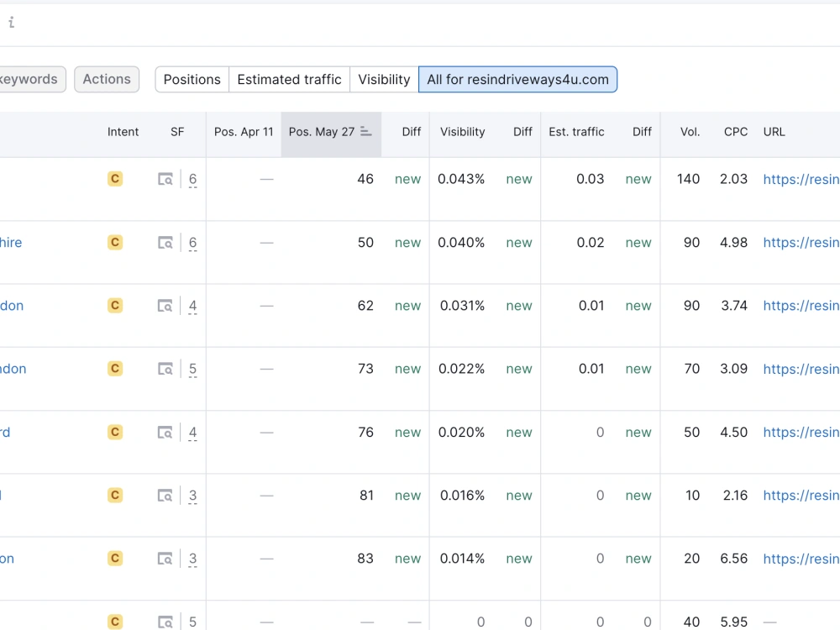Open the URL link in position 83 row

pos(801,559)
